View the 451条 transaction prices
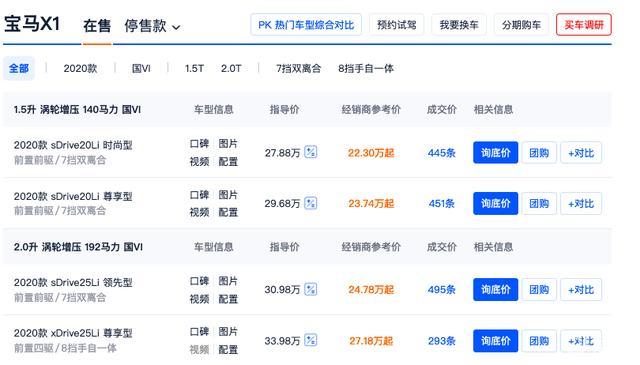Viewport: 640px width, 365px height. (441, 203)
